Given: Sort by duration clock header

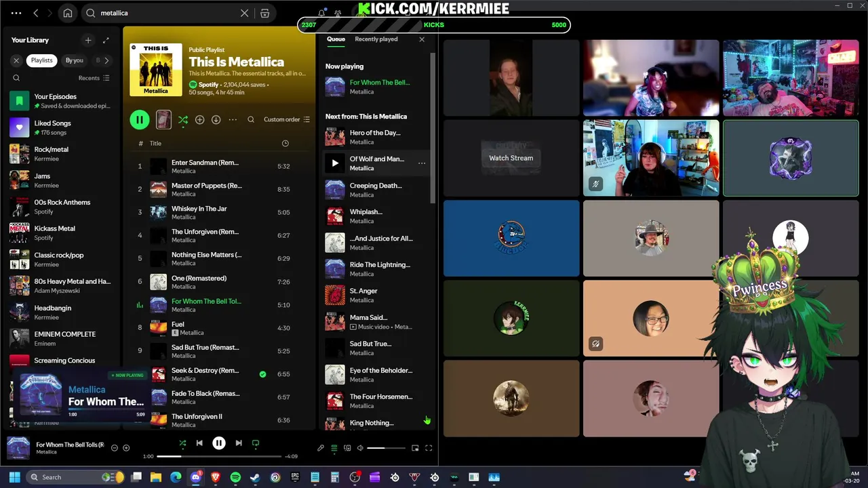Looking at the screenshot, I should click(x=285, y=144).
